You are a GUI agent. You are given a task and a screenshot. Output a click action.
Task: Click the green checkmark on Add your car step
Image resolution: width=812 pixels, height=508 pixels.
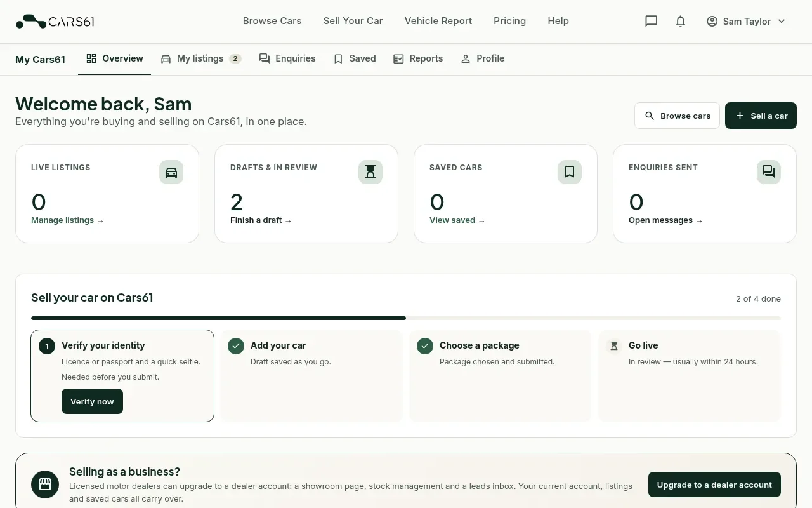tap(236, 346)
